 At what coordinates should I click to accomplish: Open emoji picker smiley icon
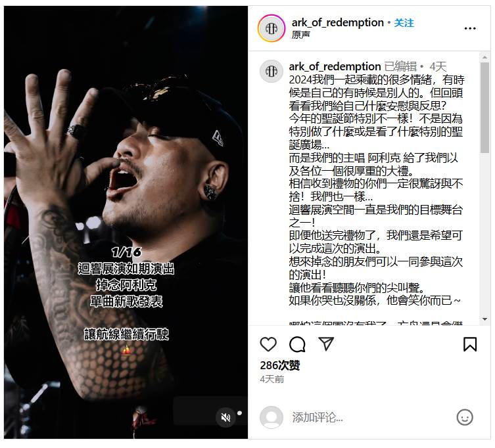click(465, 417)
